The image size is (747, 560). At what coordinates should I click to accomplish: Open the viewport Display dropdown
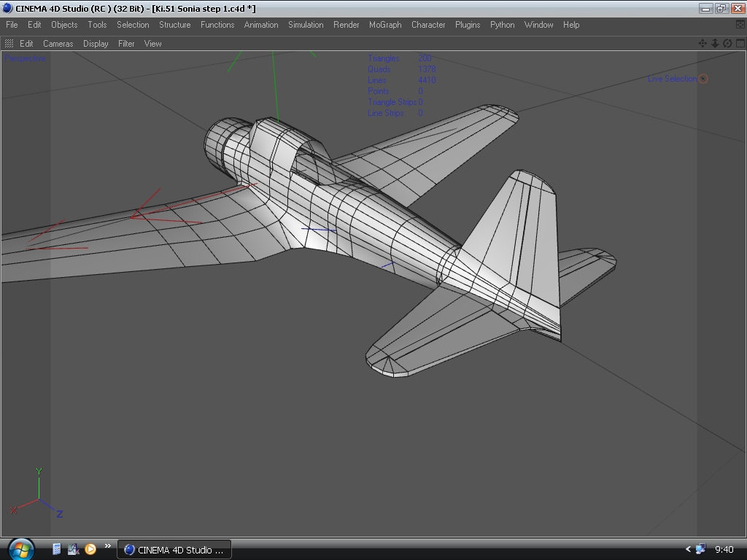pyautogui.click(x=96, y=44)
